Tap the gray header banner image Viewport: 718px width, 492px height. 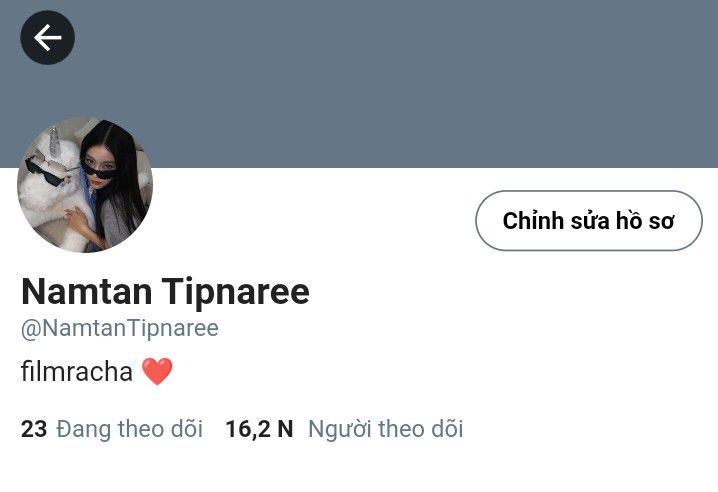point(359,84)
